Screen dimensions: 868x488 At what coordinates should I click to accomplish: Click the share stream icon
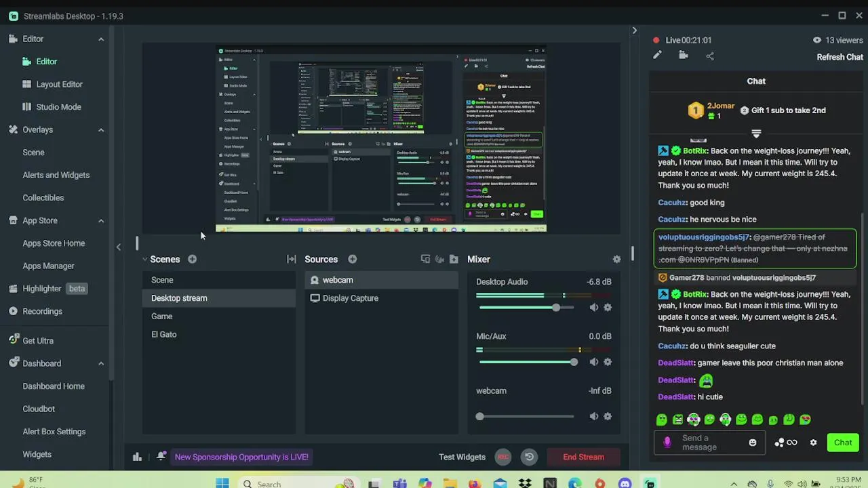click(x=710, y=56)
